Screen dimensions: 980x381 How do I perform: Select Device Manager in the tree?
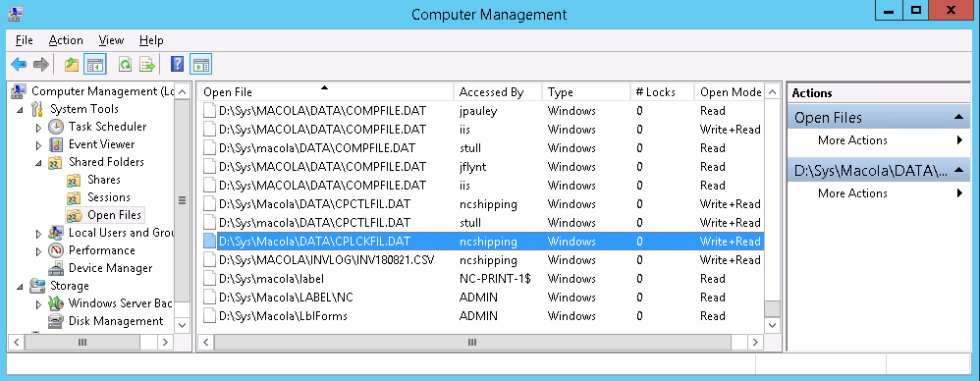point(110,268)
